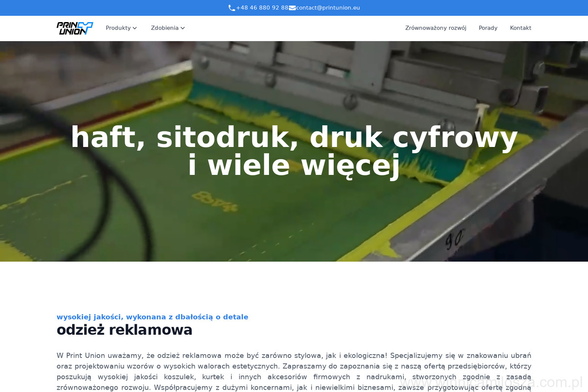Navigate to the Kontakt page
The width and height of the screenshot is (588, 392).
(x=520, y=28)
